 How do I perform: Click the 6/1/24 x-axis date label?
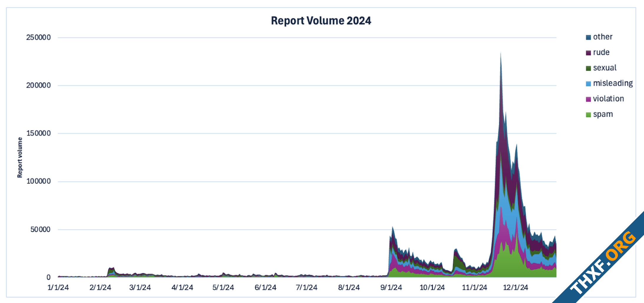click(x=265, y=287)
